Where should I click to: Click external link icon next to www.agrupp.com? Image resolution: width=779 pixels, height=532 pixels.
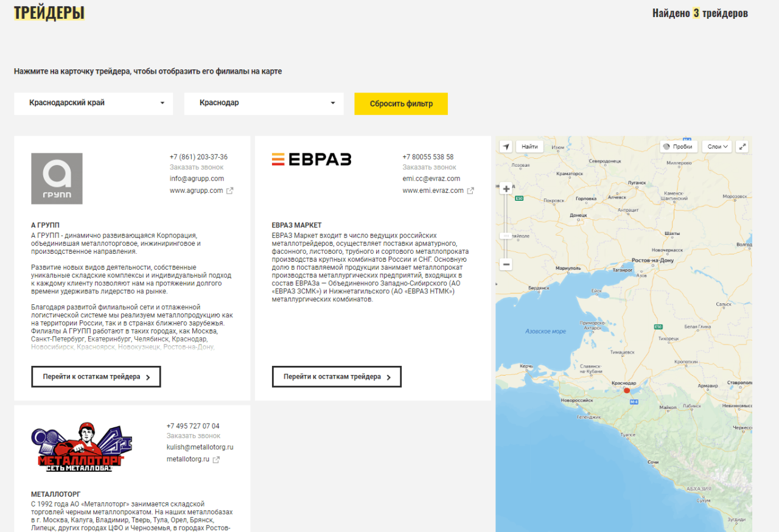coord(230,191)
